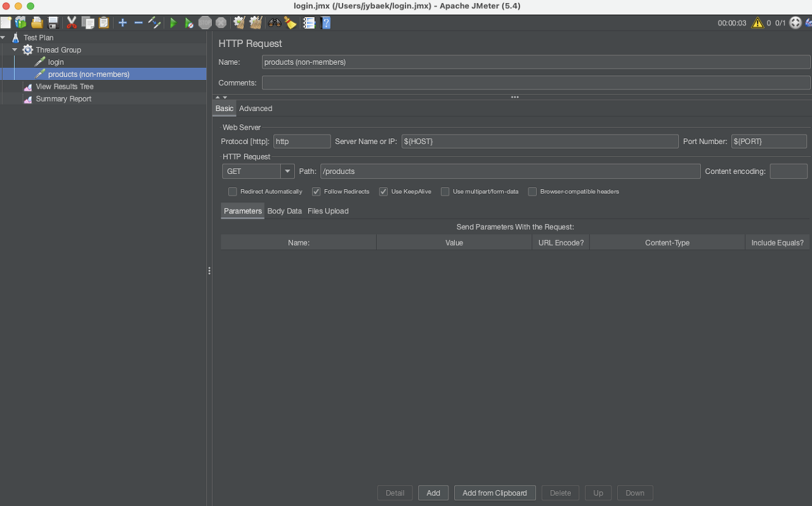
Task: Click the Open file folder icon
Action: 37,23
